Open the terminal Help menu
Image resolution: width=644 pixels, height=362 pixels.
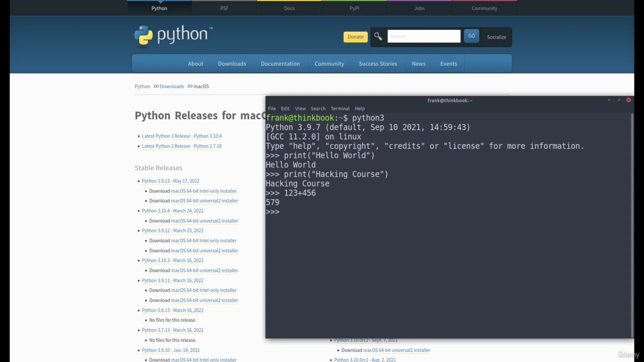click(x=360, y=109)
